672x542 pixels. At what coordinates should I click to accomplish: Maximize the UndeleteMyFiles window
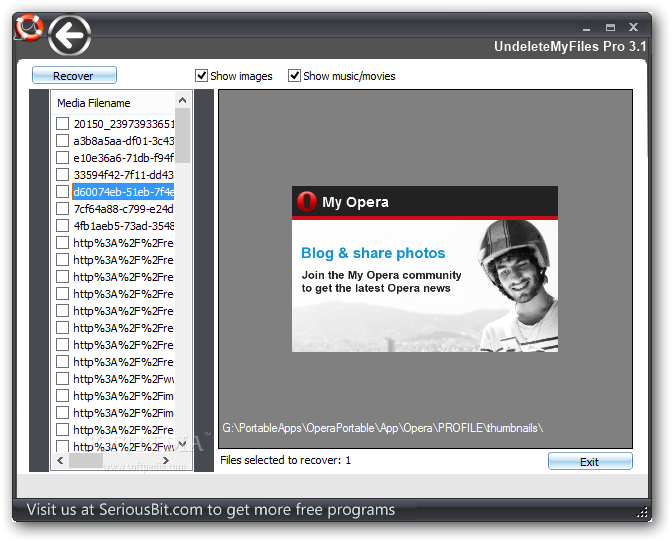point(610,27)
